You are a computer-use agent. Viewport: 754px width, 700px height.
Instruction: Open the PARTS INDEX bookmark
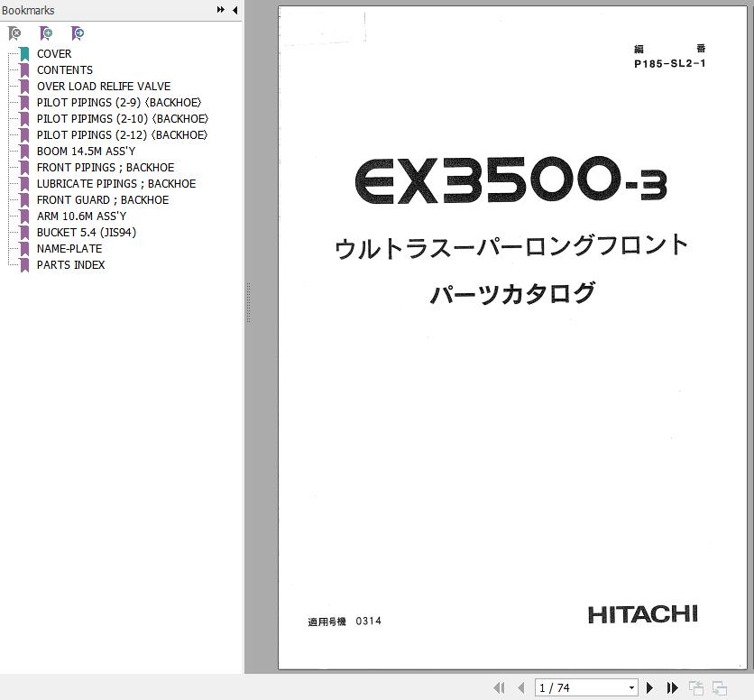click(x=70, y=265)
